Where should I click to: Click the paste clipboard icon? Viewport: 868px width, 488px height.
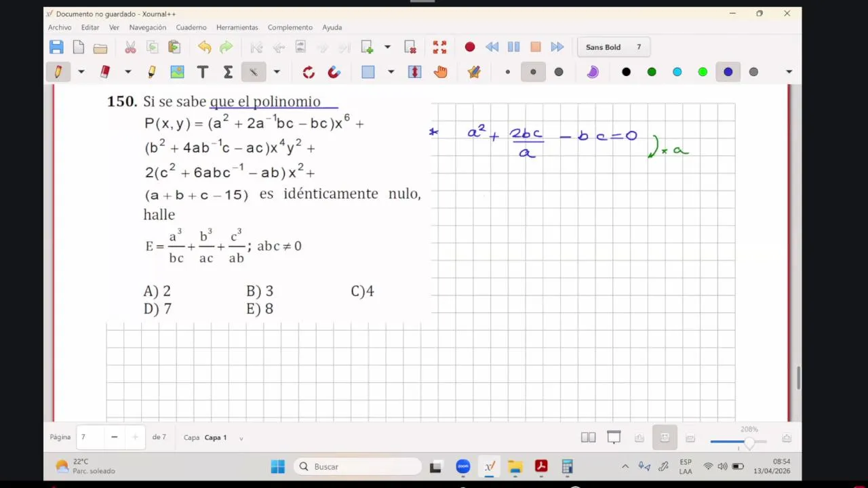(x=174, y=47)
